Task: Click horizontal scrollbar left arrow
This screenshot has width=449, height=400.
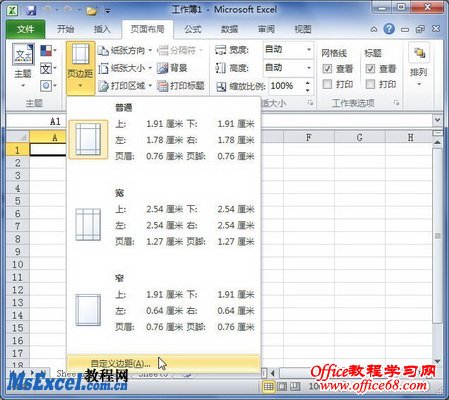Action: point(273,372)
